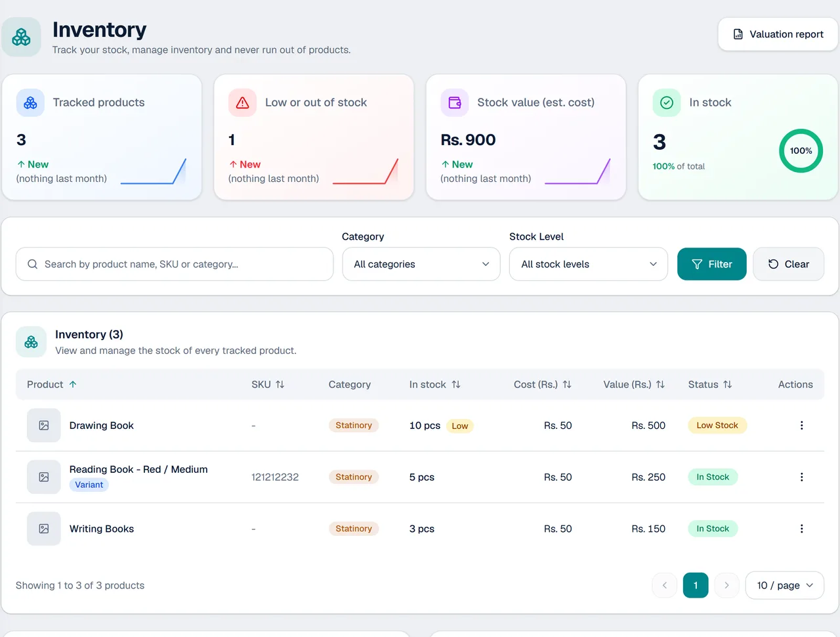Click the Writing Books image placeholder

click(44, 529)
